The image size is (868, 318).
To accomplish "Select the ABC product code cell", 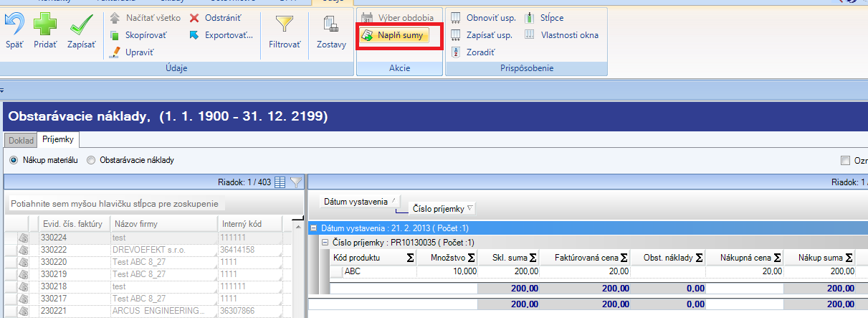I will tap(380, 271).
